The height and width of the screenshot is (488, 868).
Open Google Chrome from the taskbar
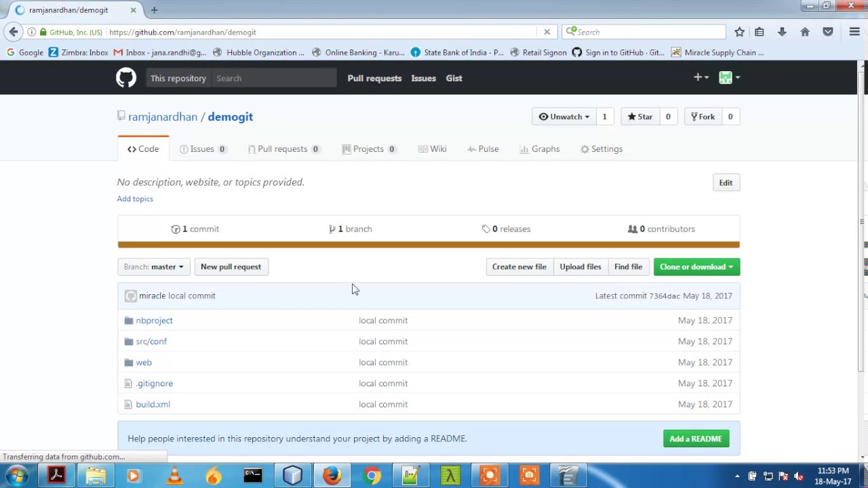[371, 476]
